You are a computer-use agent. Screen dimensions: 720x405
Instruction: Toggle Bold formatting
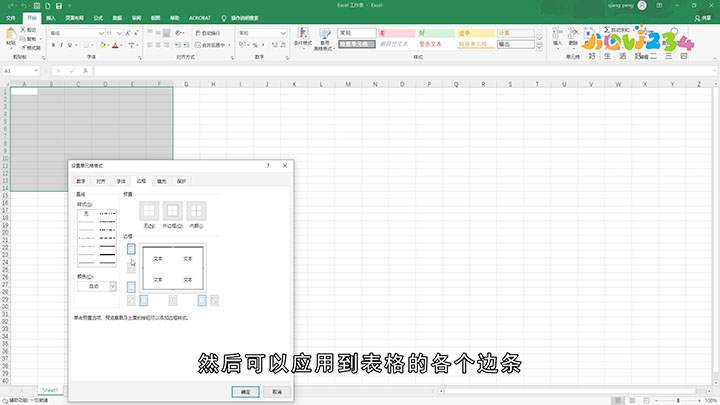(53, 45)
